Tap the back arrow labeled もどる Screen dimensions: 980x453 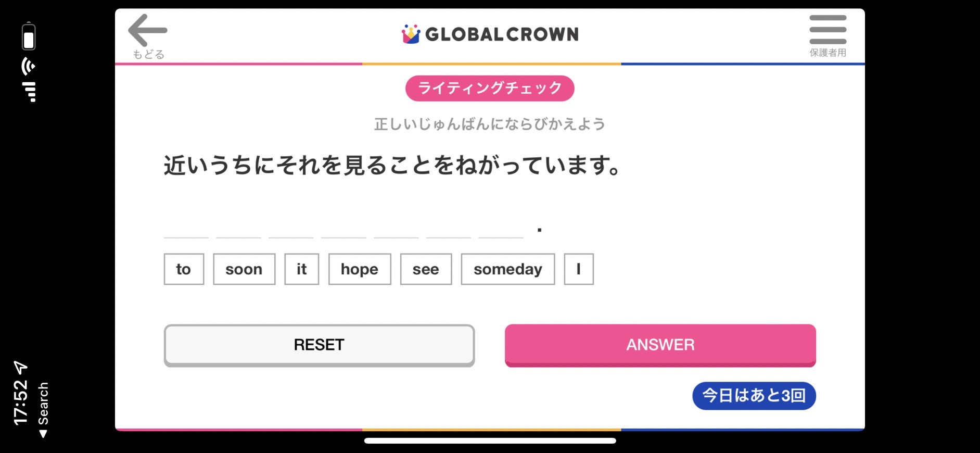(148, 36)
